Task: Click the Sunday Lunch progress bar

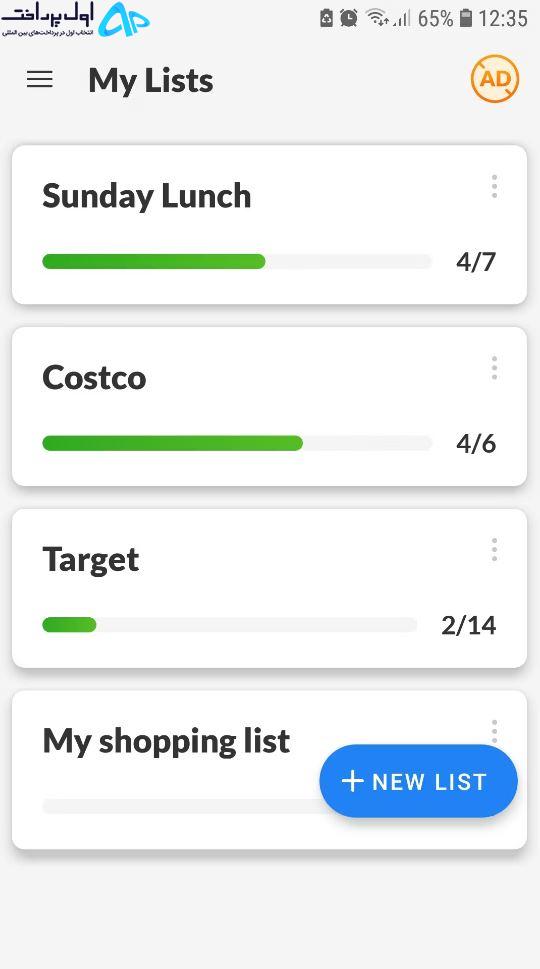Action: click(x=237, y=261)
